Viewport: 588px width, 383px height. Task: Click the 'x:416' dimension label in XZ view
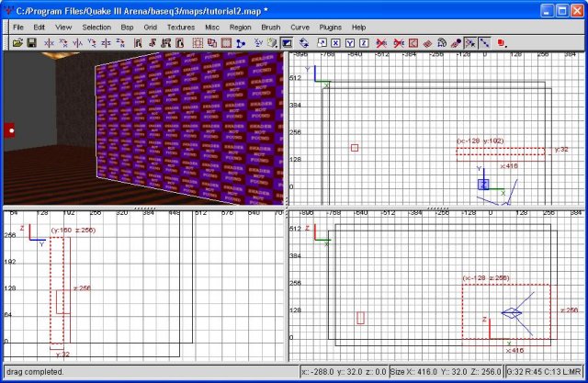tap(514, 351)
